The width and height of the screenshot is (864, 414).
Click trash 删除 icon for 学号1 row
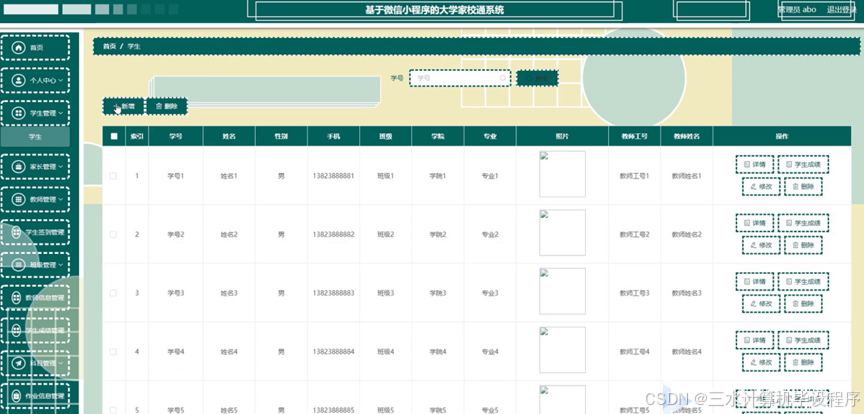click(x=795, y=186)
